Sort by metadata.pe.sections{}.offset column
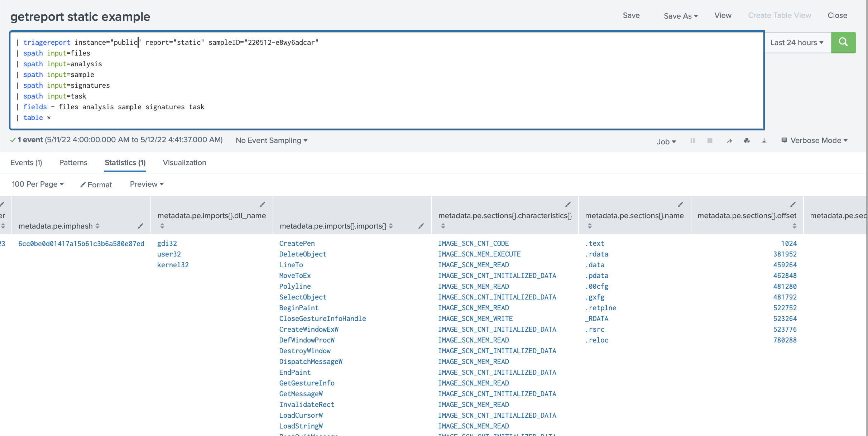The width and height of the screenshot is (868, 436). coord(794,226)
